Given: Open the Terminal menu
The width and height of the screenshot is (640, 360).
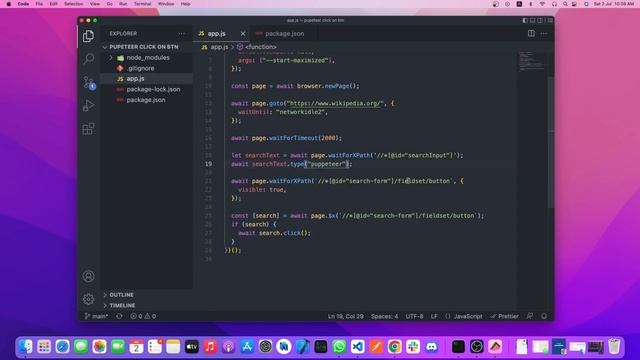Looking at the screenshot, I should click(142, 4).
